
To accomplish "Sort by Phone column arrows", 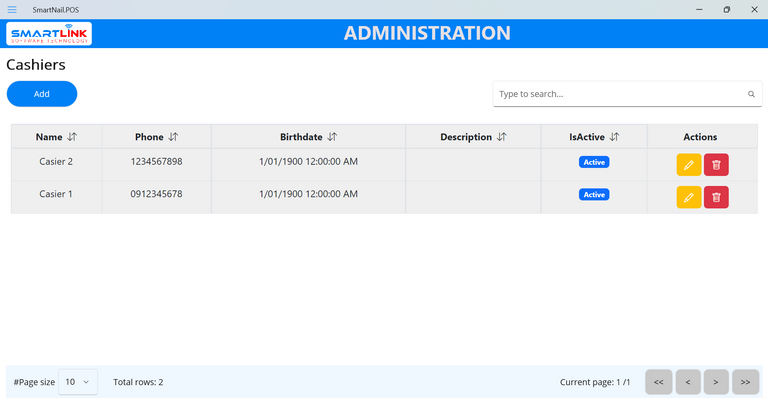I will pyautogui.click(x=173, y=137).
